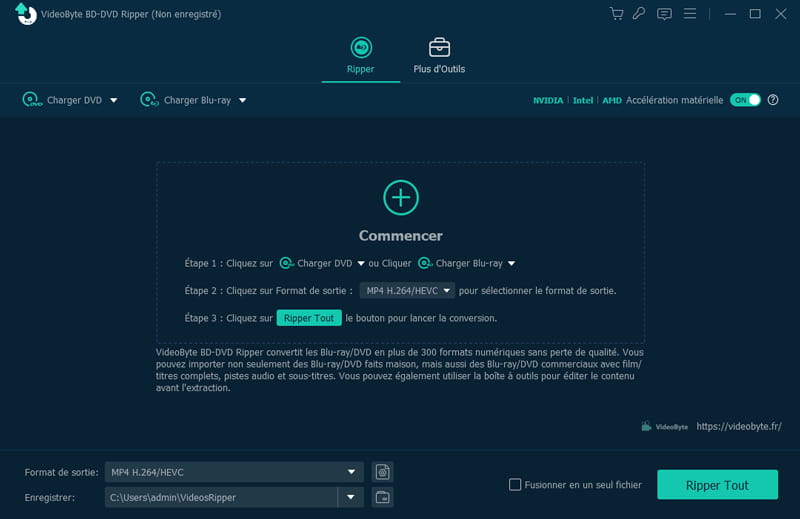Disable the hardware acceleration toggle
The width and height of the screenshot is (800, 519).
[745, 100]
